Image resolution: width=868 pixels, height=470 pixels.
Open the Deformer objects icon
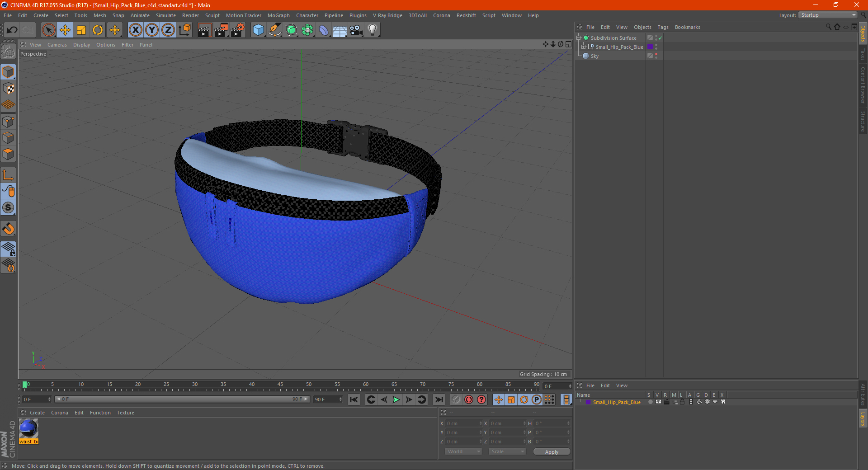click(324, 30)
